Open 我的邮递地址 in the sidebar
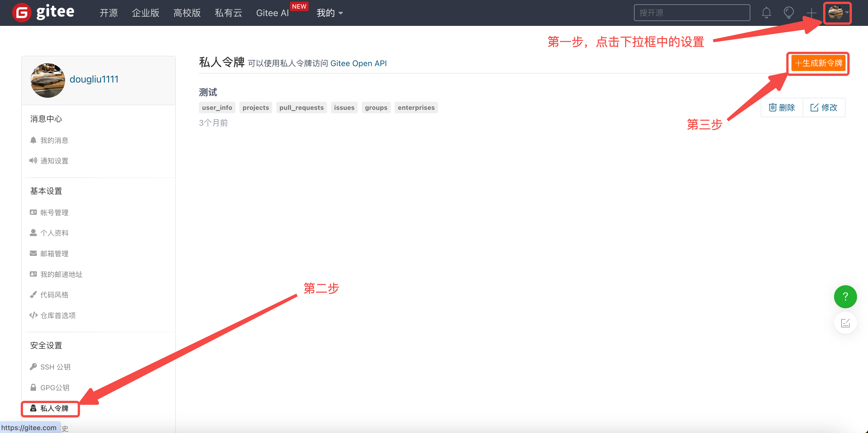 (56, 274)
